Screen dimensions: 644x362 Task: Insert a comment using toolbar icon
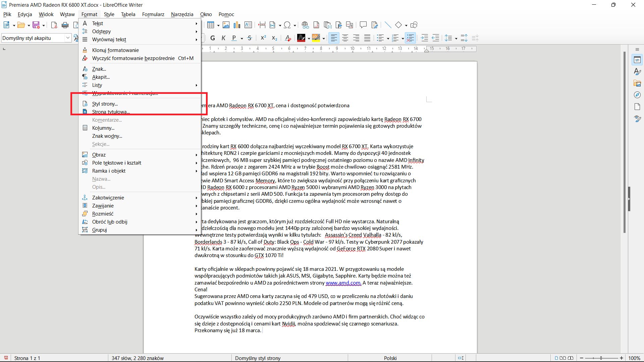pyautogui.click(x=363, y=25)
